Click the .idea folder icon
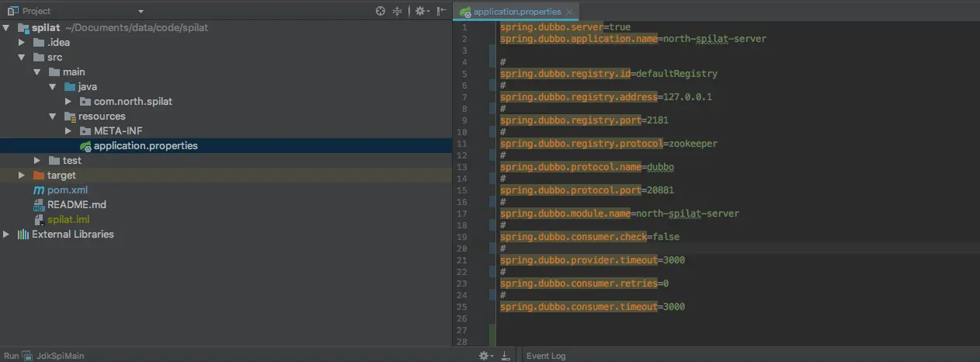Viewport: 980px width, 362px height. click(x=39, y=42)
